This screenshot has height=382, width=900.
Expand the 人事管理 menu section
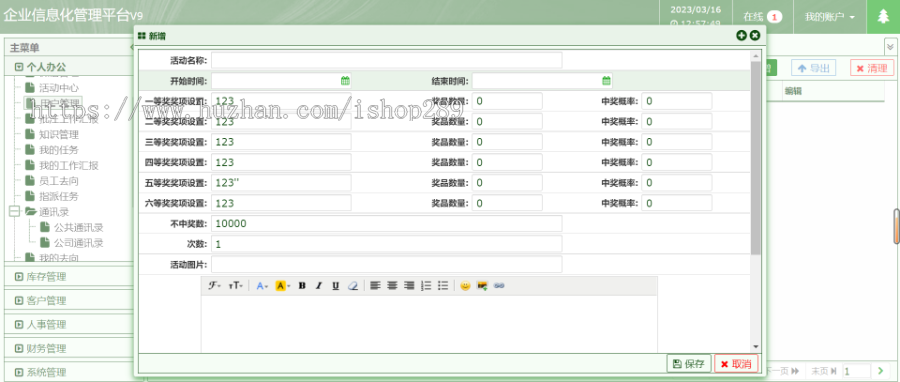[x=69, y=325]
